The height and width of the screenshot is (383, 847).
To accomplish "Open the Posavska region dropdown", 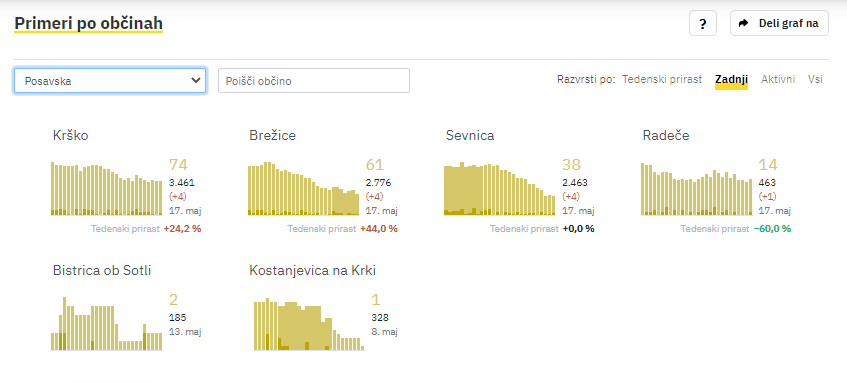I will pos(110,80).
